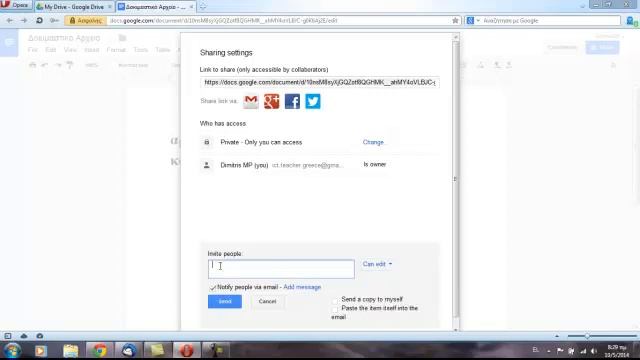Open the Opera taskbar icon
This screenshot has width=640, height=360.
tap(186, 351)
